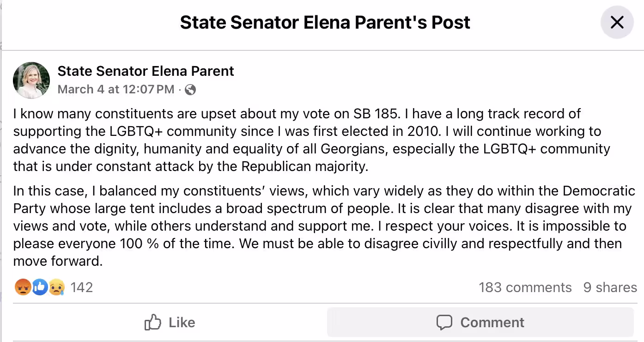
Task: Click the thumbs-up outline icon beside Like
Action: click(153, 322)
